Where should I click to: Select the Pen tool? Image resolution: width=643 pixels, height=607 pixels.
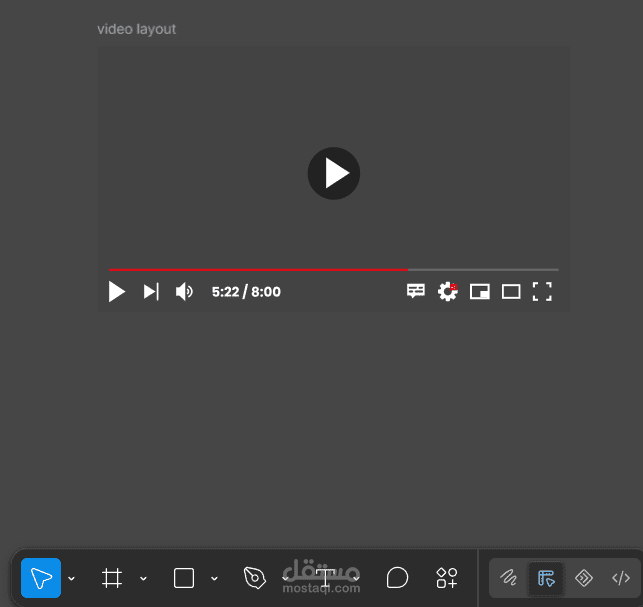click(x=254, y=577)
